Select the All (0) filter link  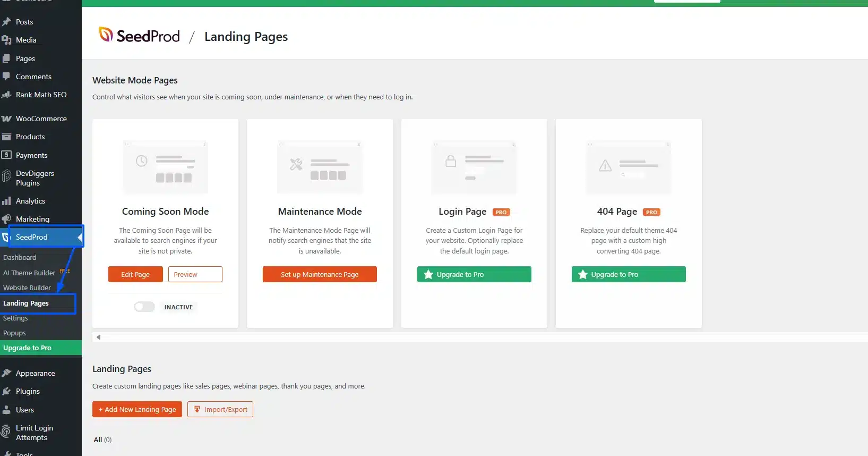[102, 440]
